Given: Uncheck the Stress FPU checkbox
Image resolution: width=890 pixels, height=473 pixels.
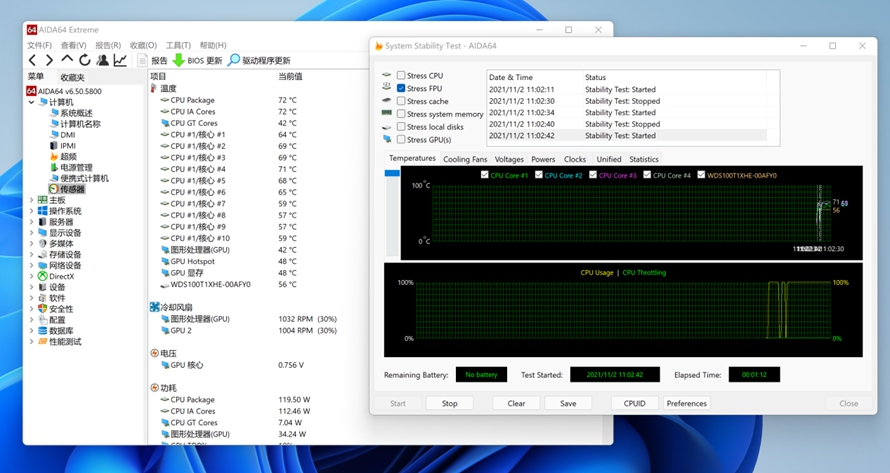Looking at the screenshot, I should coord(401,89).
